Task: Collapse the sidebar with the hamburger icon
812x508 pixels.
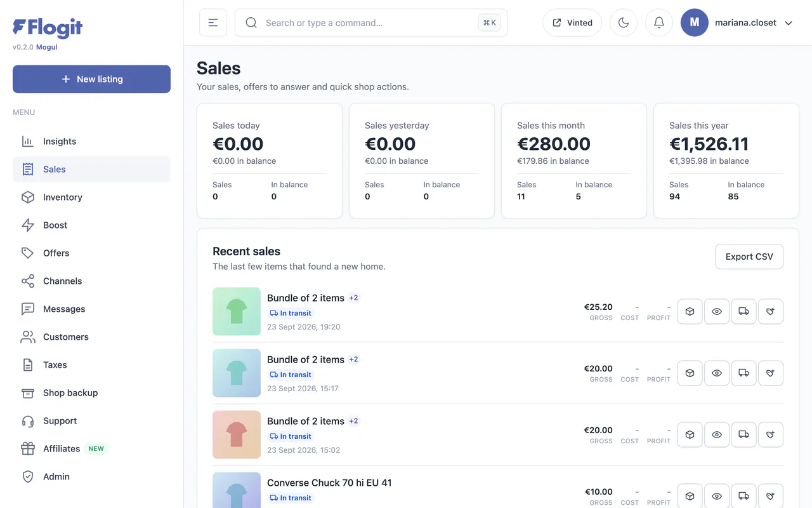Action: pyautogui.click(x=213, y=23)
